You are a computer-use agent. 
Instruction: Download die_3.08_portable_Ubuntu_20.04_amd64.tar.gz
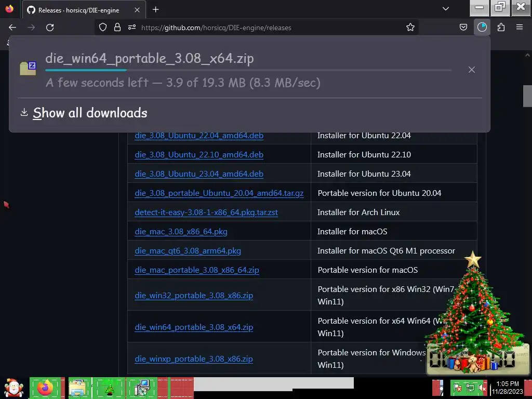coord(219,193)
